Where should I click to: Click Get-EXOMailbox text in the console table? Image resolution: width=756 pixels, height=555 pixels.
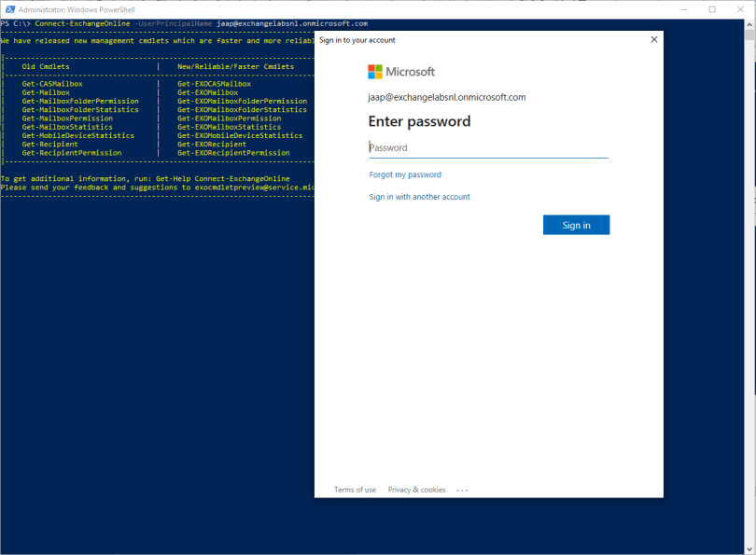[207, 92]
